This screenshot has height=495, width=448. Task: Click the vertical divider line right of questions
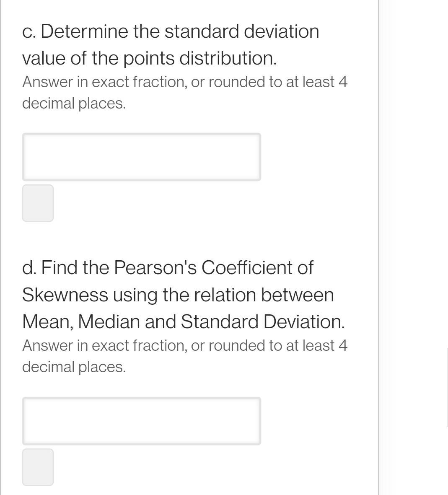tap(378, 247)
